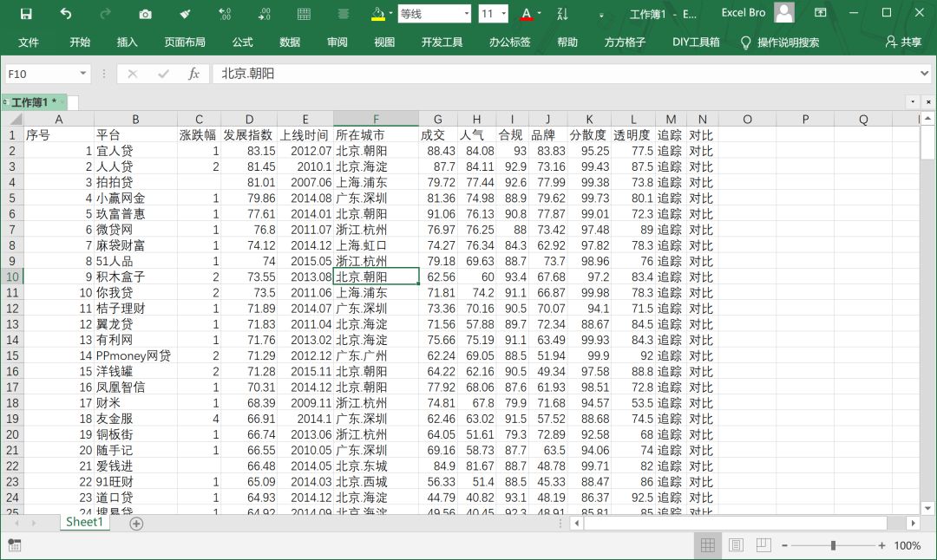
Task: Open the 视图 ribbon tab
Action: pos(384,42)
